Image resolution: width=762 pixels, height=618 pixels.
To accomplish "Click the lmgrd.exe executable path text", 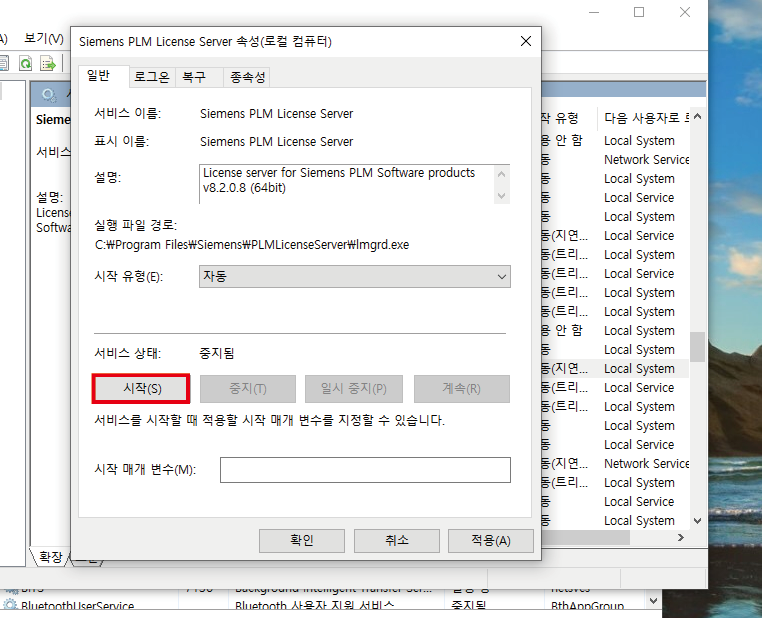I will click(252, 244).
